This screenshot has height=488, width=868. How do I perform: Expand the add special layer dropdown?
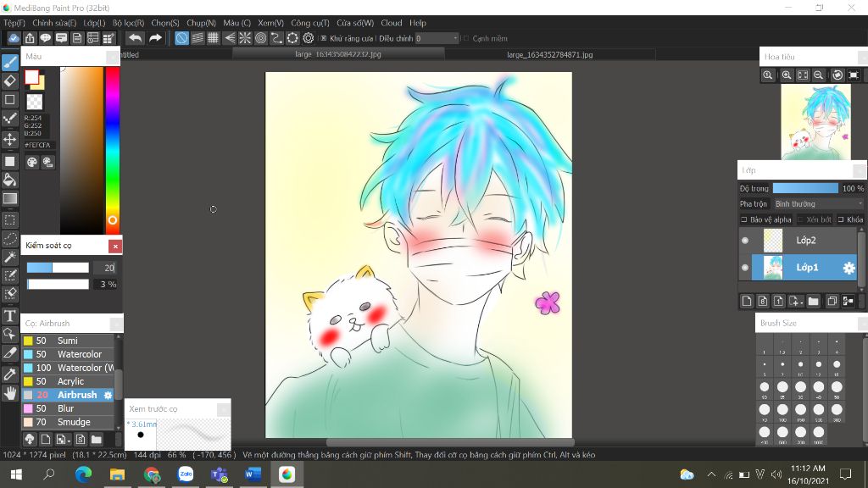click(801, 302)
